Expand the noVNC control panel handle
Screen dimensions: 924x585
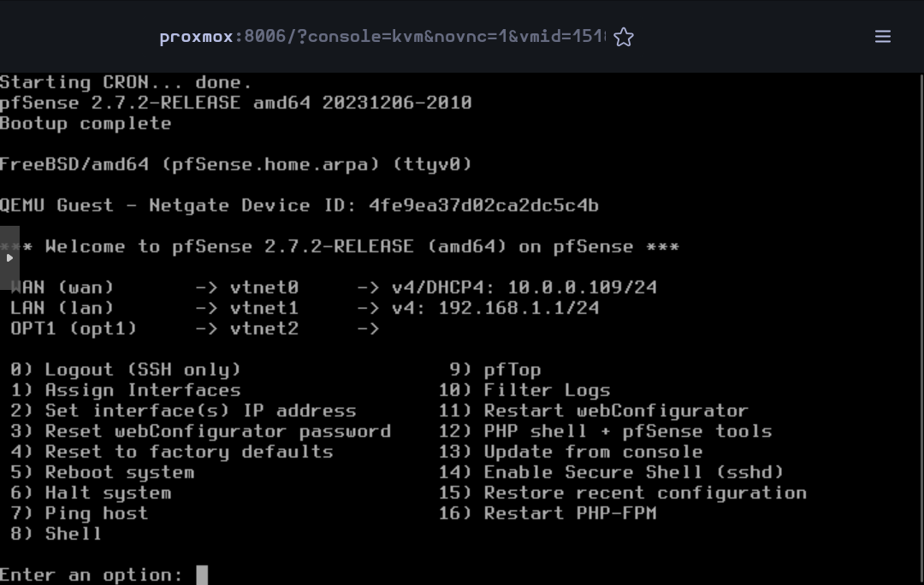tap(9, 257)
